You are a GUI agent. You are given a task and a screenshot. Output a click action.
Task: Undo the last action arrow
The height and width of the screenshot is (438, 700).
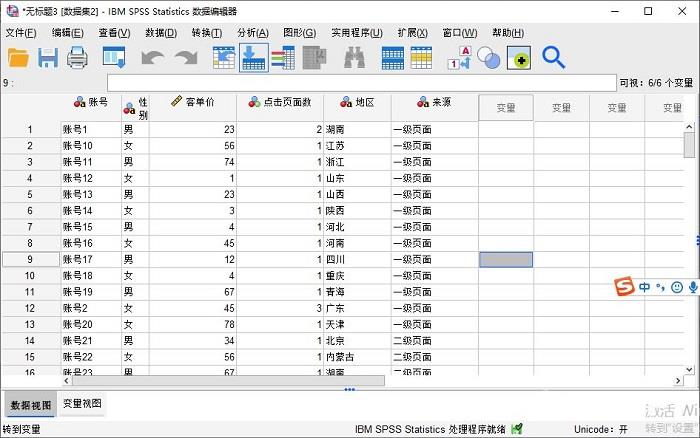(152, 58)
